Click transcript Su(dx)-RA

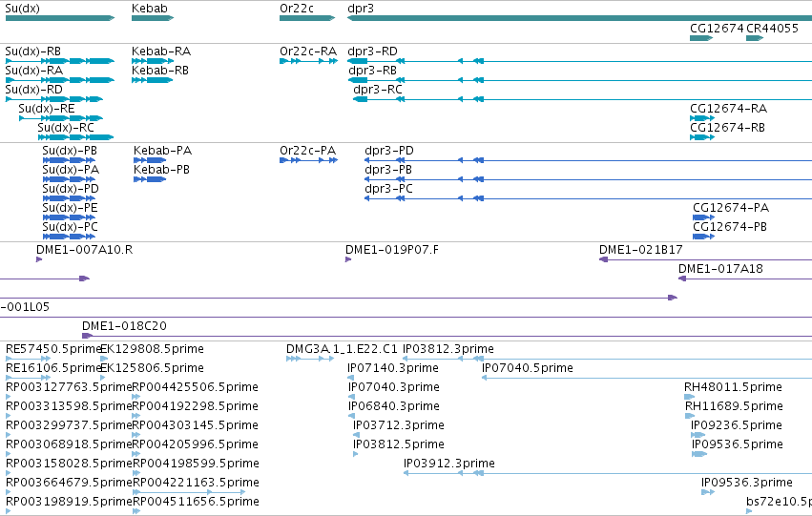(60, 80)
